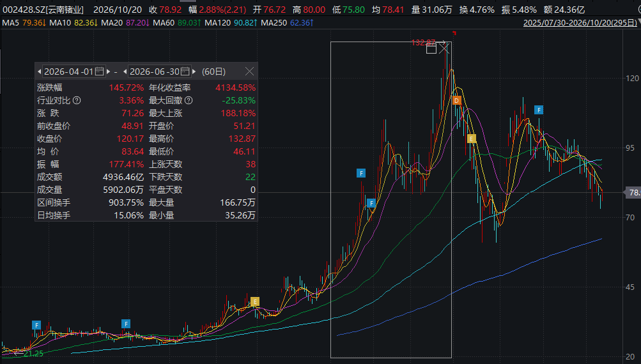Select the MA10 82.36 indicator label

(x=73, y=23)
